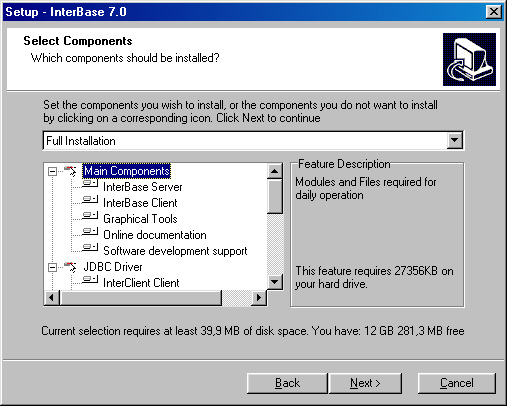The height and width of the screenshot is (406, 507).
Task: Click the install icon beside JDBC Driver
Action: coord(70,267)
